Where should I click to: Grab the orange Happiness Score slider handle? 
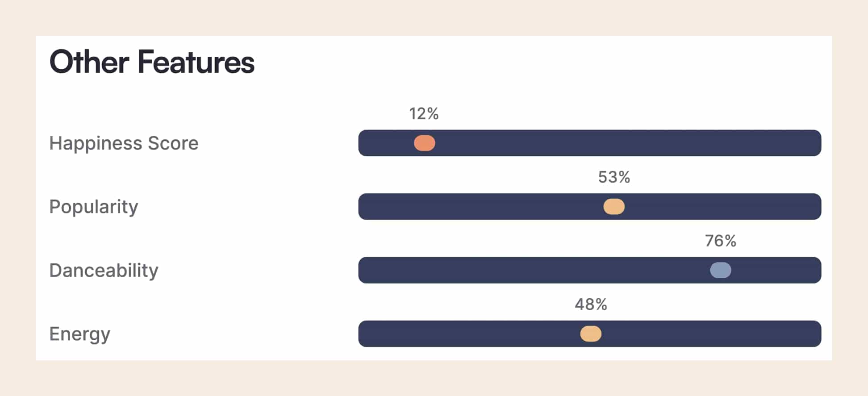pyautogui.click(x=424, y=143)
